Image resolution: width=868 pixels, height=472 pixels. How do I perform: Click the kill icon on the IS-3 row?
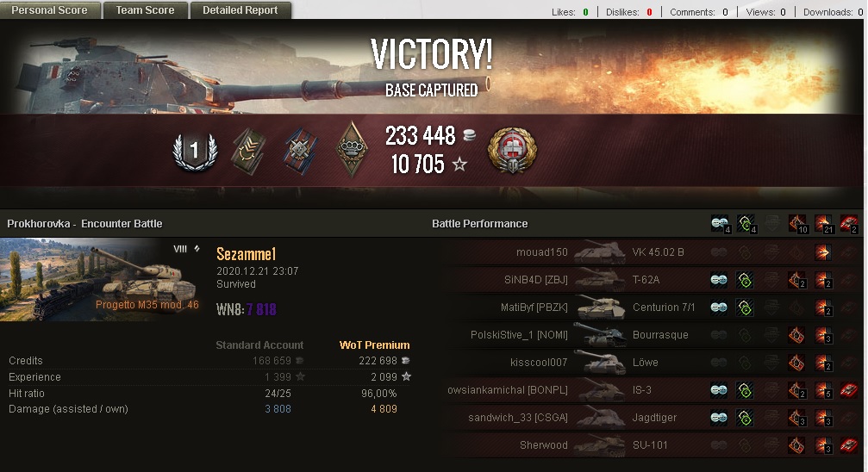point(848,390)
